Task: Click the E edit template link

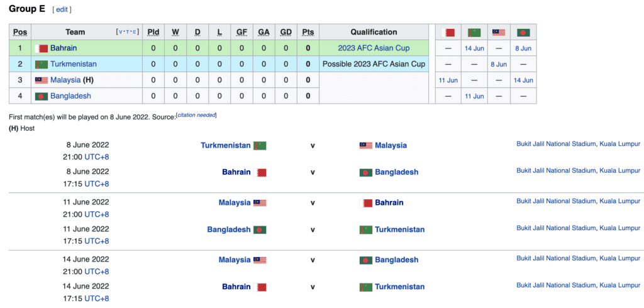Action: pos(134,32)
